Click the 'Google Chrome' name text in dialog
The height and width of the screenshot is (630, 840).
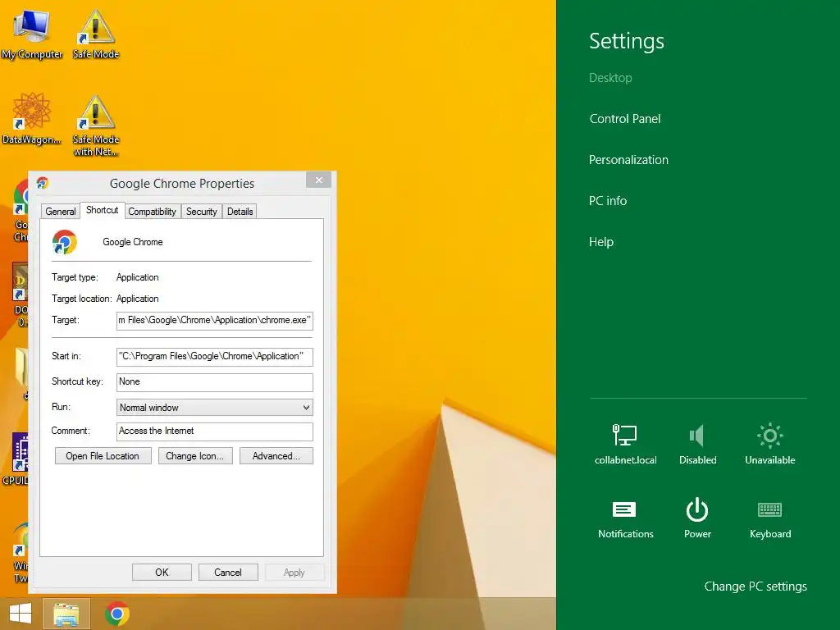133,242
